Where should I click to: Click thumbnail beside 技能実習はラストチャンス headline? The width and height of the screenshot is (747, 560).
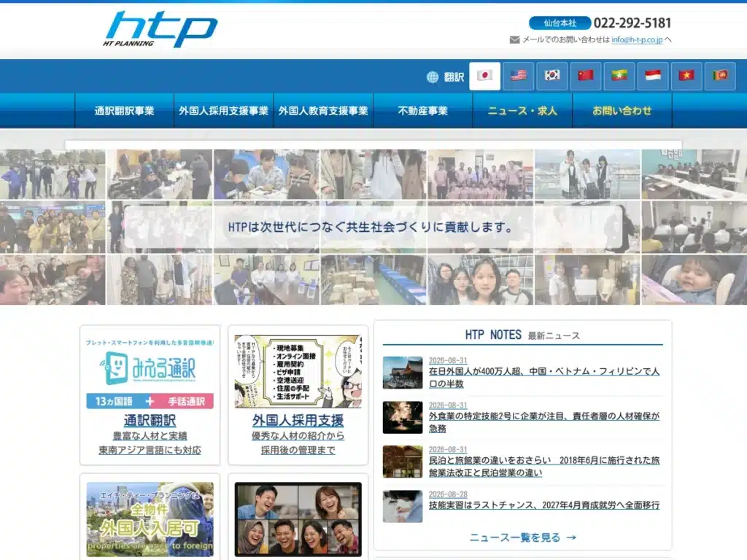[403, 507]
